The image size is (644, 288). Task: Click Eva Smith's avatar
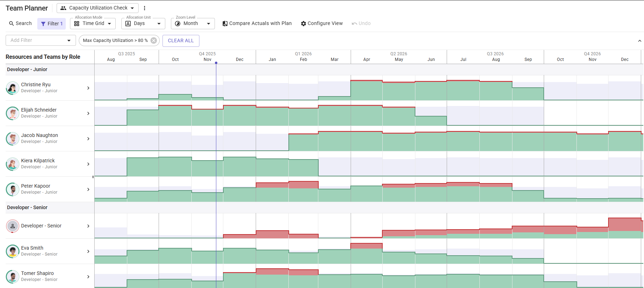coord(13,251)
